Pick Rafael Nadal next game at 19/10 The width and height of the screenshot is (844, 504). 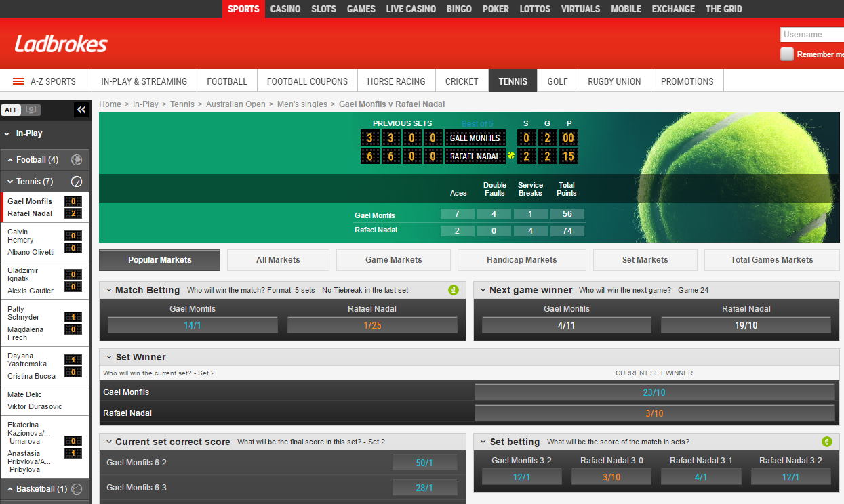[746, 325]
